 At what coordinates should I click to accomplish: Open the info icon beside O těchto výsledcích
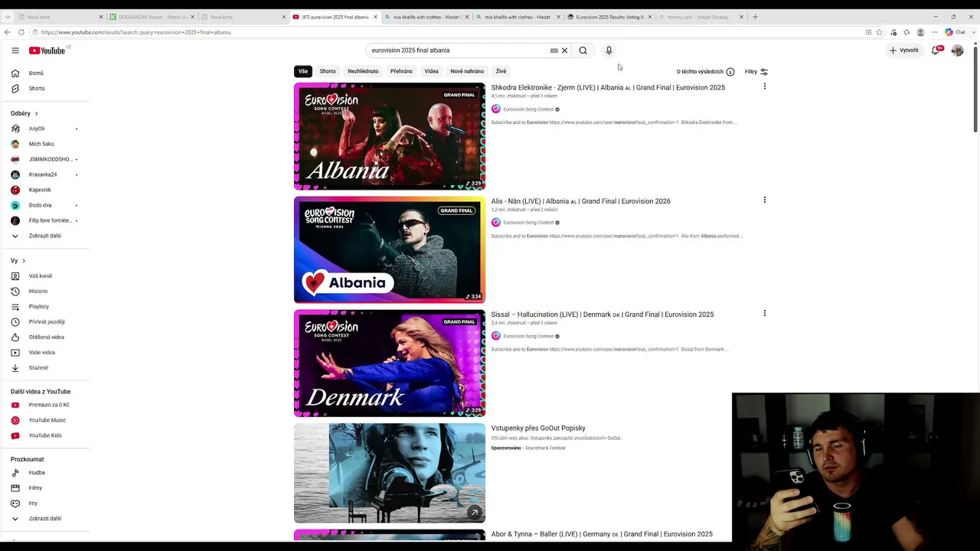coord(730,72)
